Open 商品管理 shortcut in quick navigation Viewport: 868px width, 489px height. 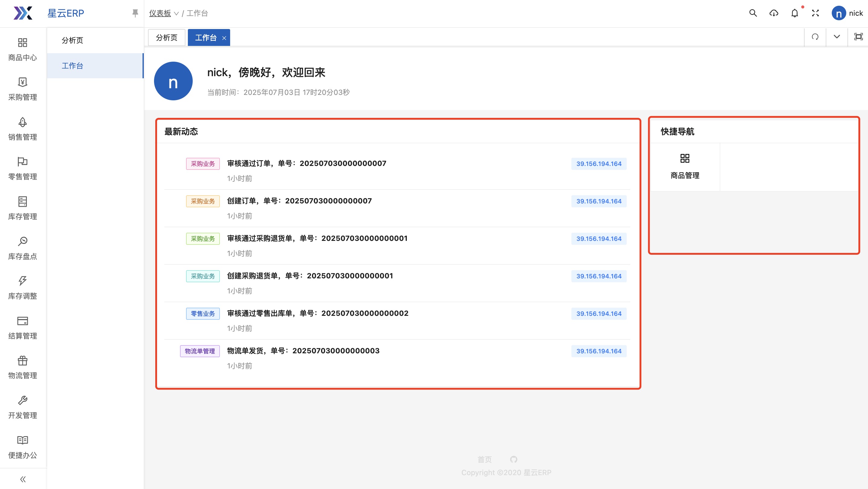(685, 166)
